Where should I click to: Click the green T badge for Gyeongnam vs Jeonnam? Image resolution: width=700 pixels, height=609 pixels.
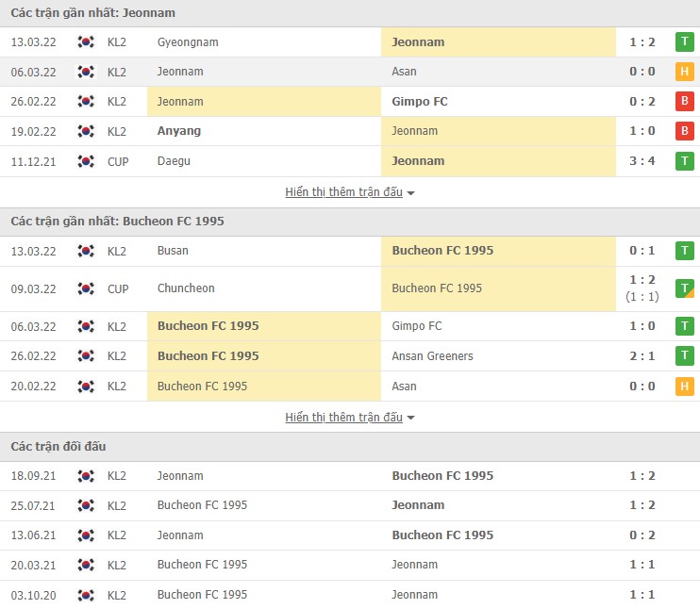tap(684, 41)
